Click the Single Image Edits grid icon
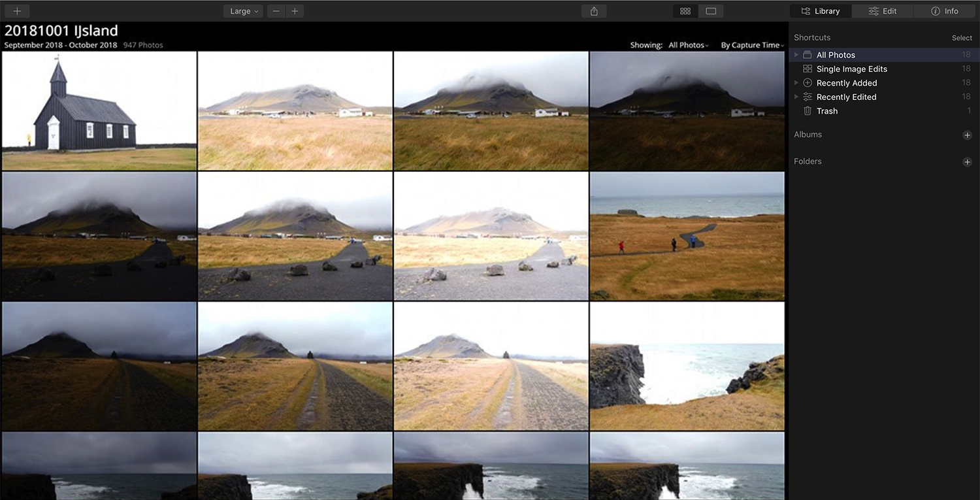 [x=808, y=69]
